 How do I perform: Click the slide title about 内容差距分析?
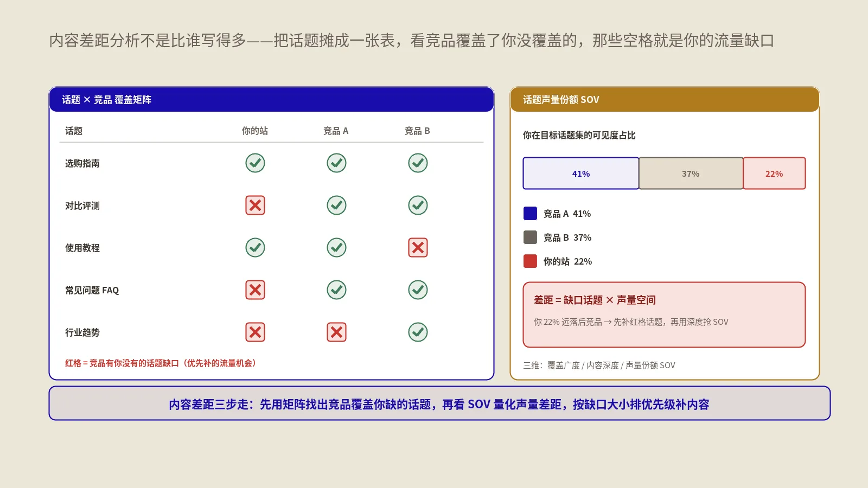pyautogui.click(x=411, y=41)
